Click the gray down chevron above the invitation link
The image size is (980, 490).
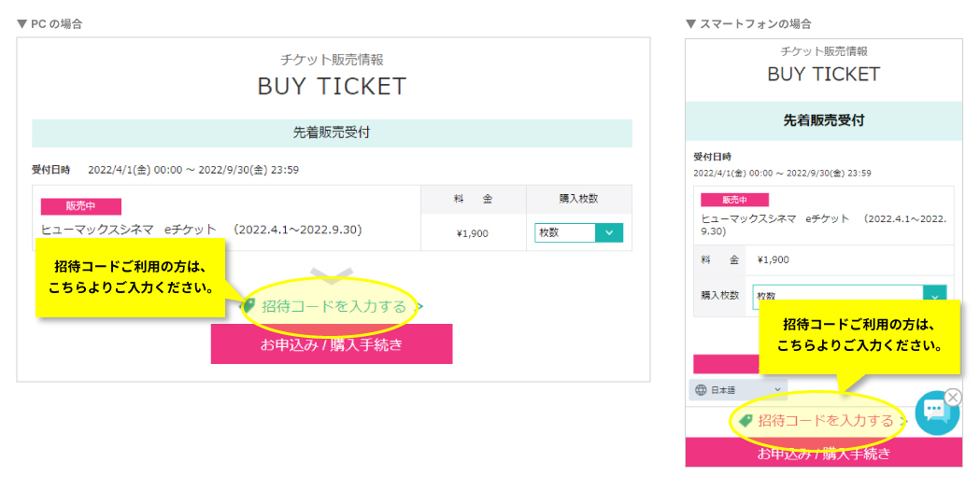tap(332, 274)
